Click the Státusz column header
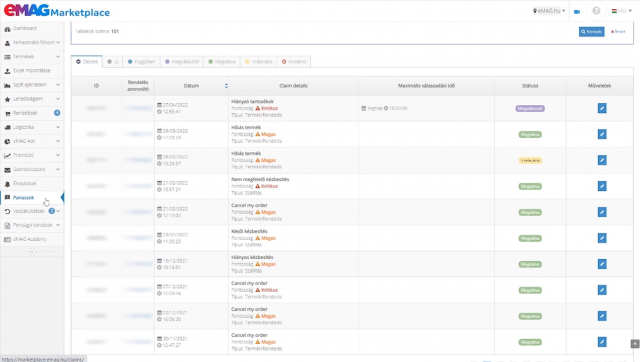 point(530,86)
